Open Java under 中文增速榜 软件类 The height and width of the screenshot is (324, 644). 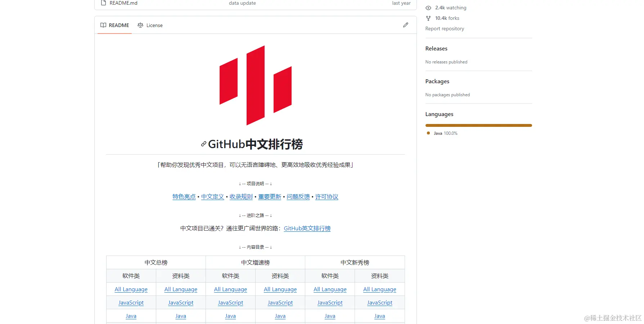[230, 316]
